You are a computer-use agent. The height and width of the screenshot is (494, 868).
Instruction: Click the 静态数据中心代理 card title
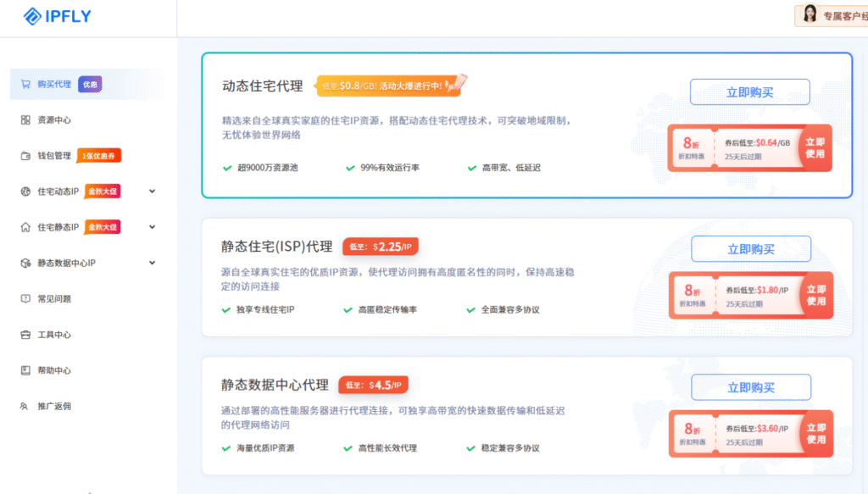click(x=275, y=385)
